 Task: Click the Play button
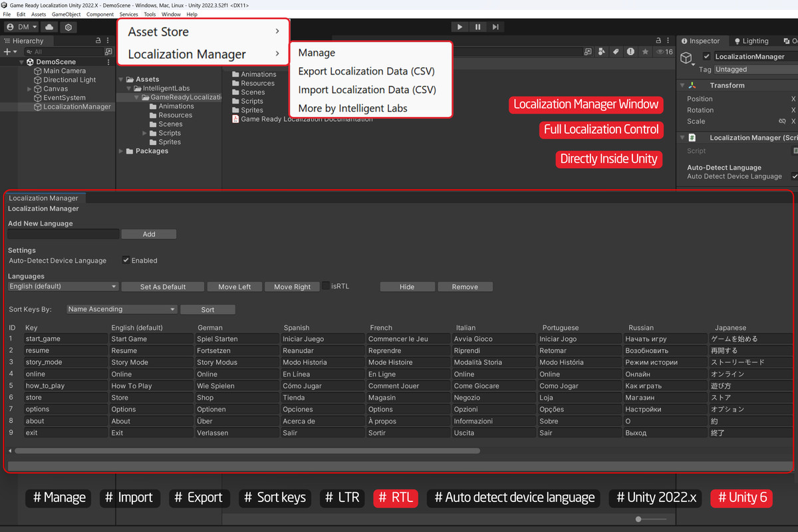click(x=460, y=27)
